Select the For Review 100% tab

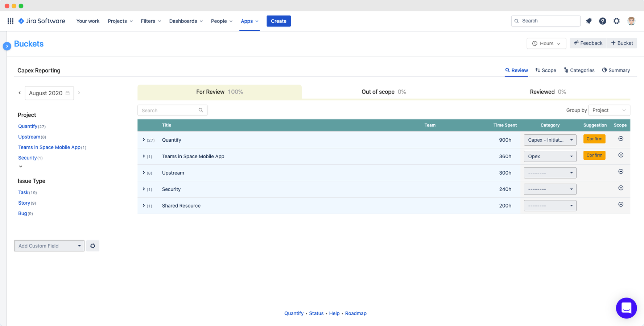(x=219, y=92)
